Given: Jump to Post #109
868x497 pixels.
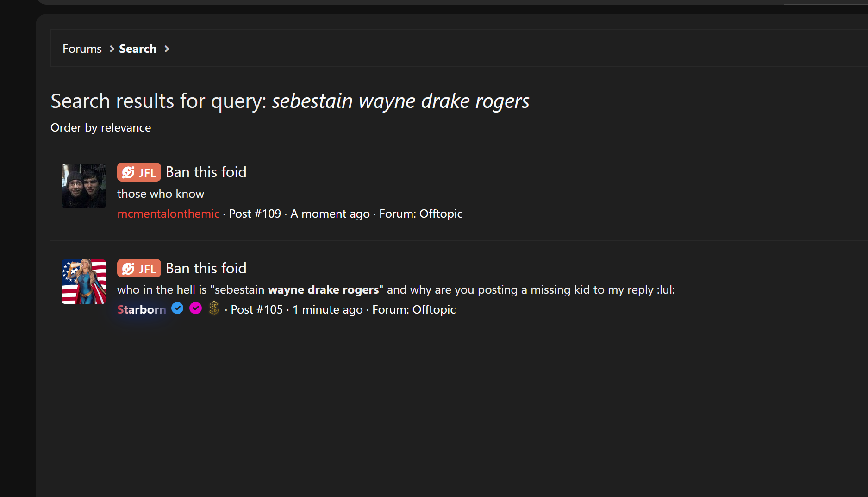Looking at the screenshot, I should [x=255, y=214].
